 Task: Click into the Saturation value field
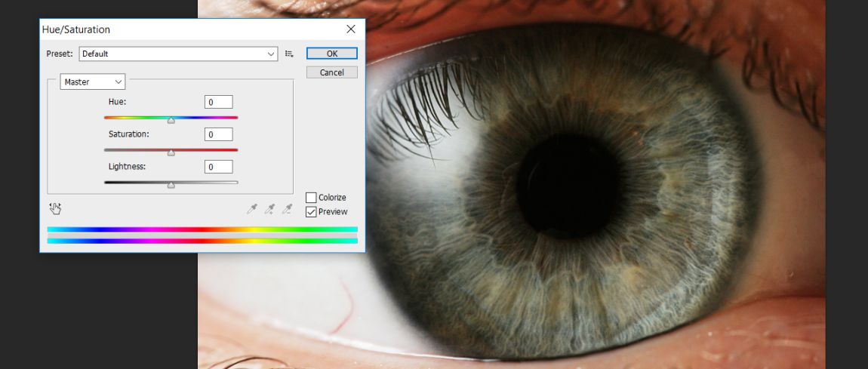pos(219,134)
